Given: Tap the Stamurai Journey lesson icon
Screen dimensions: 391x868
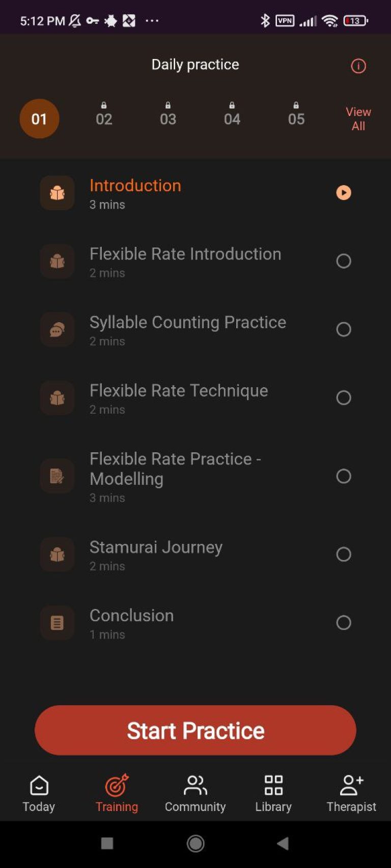Looking at the screenshot, I should 57,554.
